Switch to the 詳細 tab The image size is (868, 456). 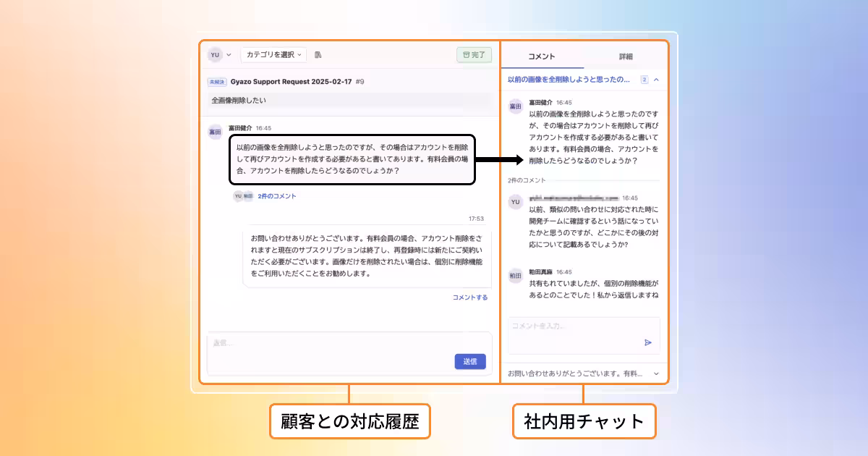click(626, 56)
